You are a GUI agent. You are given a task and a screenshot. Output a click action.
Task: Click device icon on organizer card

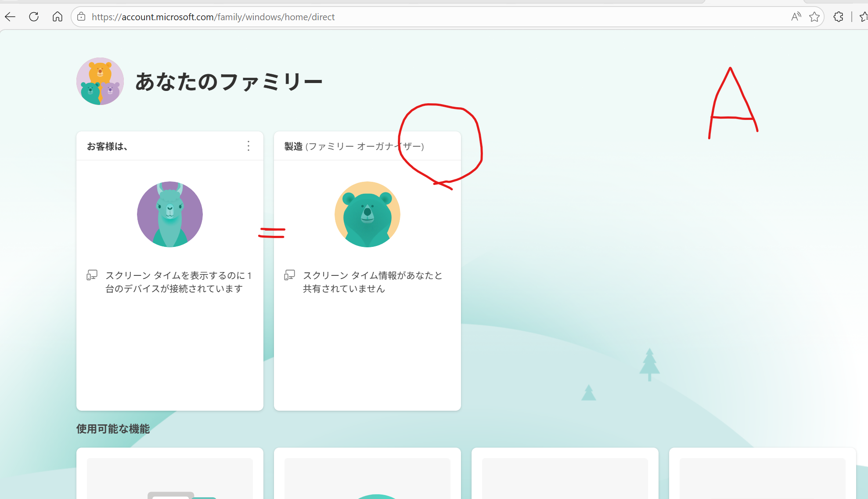(x=289, y=275)
